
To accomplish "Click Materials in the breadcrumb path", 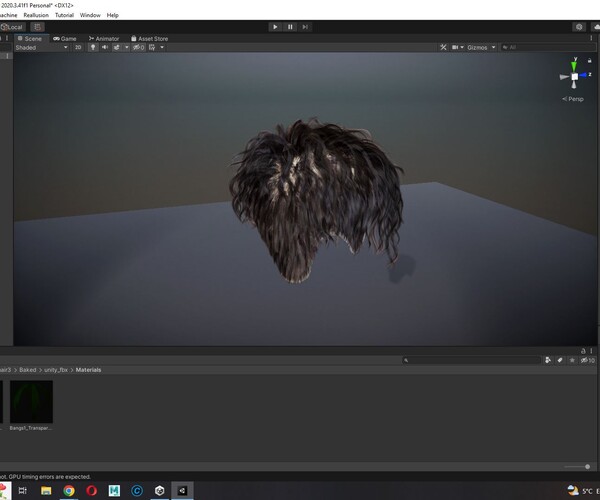I will pos(88,370).
